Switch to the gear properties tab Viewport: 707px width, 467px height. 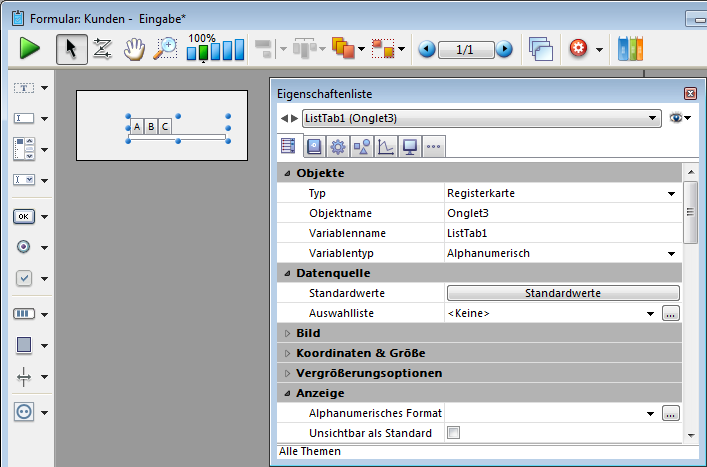point(337,147)
